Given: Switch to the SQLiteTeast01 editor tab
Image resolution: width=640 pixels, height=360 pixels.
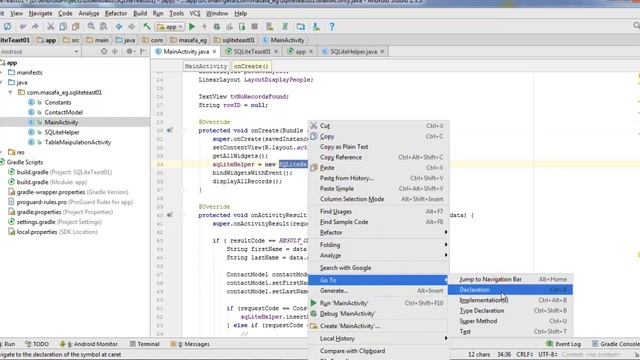Looking at the screenshot, I should pos(251,51).
